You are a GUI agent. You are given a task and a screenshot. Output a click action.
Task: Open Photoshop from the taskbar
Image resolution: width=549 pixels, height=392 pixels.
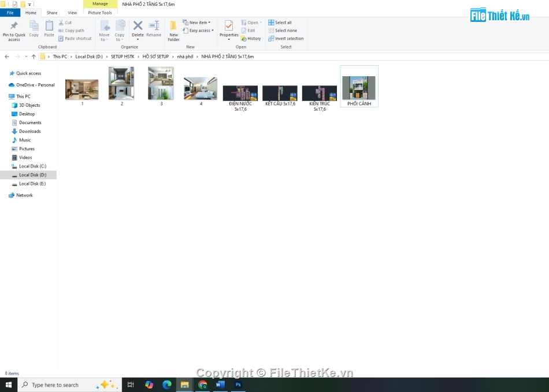[238, 384]
